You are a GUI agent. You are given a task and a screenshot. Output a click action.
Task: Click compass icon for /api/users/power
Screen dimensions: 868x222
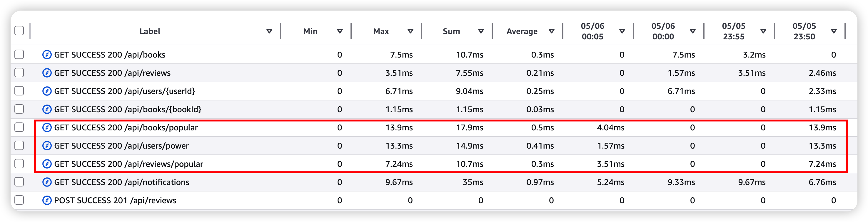click(x=47, y=145)
